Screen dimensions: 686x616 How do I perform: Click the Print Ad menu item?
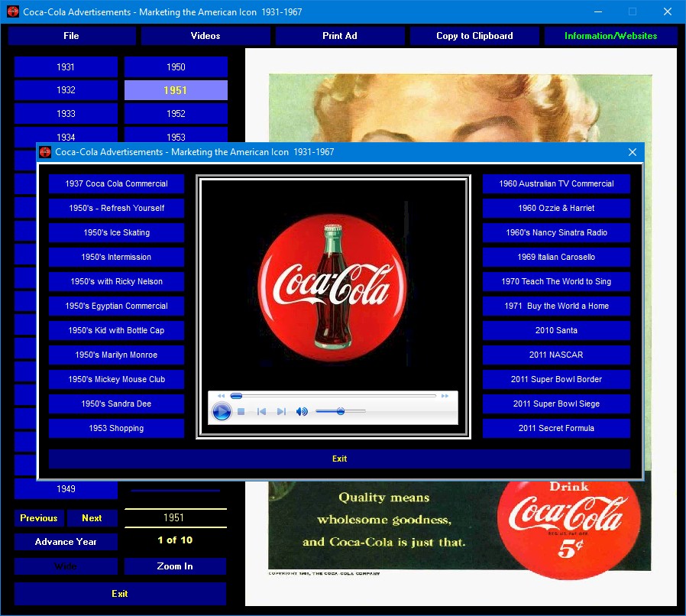(x=340, y=36)
